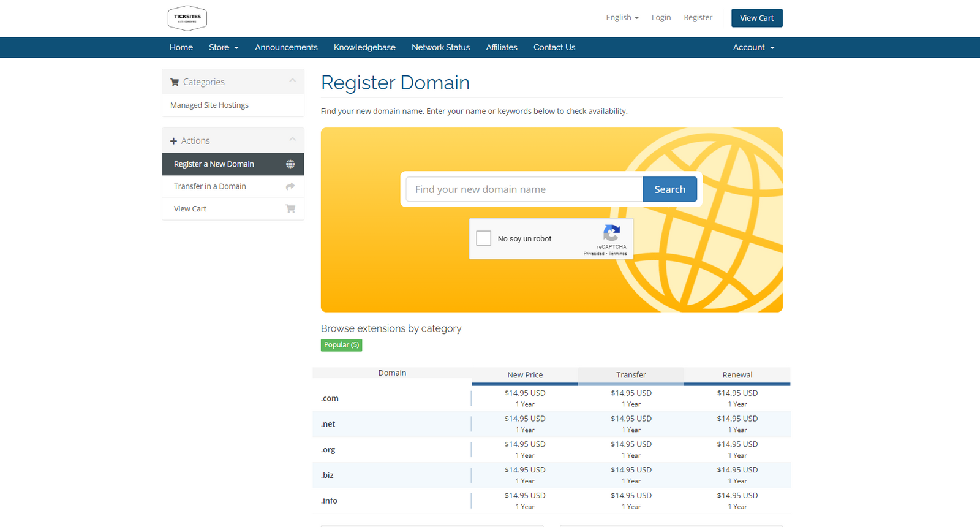Image resolution: width=980 pixels, height=527 pixels.
Task: Open the English language dropdown
Action: [x=622, y=18]
